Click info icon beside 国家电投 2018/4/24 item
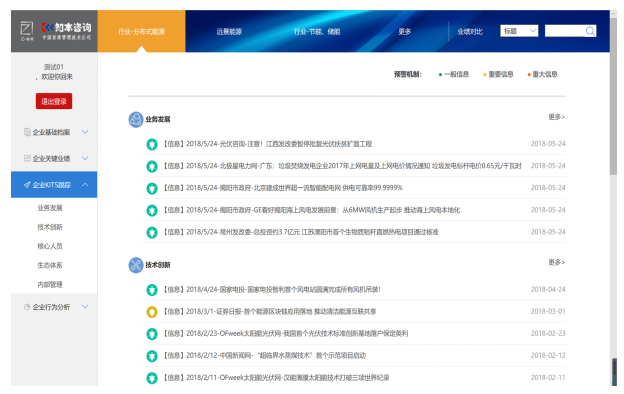Image resolution: width=624 pixels, height=394 pixels. coord(152,290)
